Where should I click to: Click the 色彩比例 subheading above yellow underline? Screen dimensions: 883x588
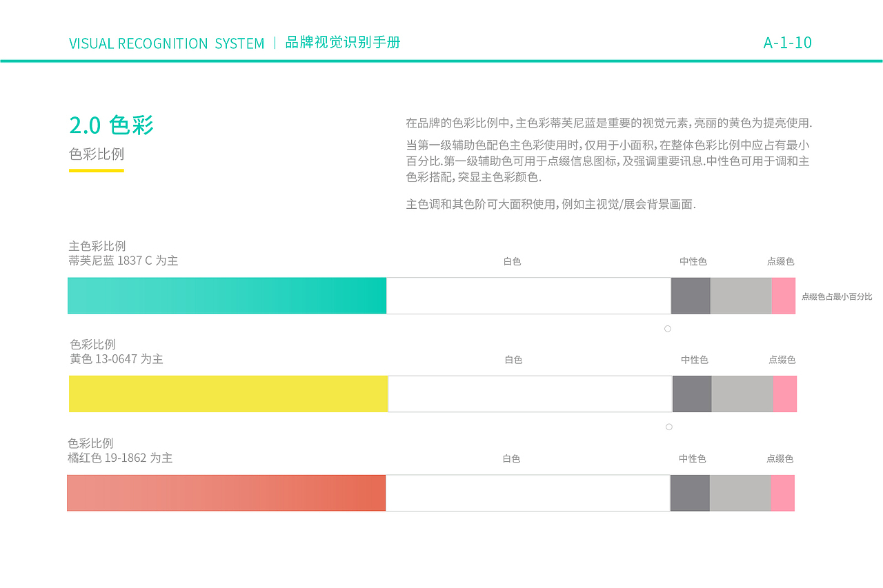pyautogui.click(x=97, y=154)
